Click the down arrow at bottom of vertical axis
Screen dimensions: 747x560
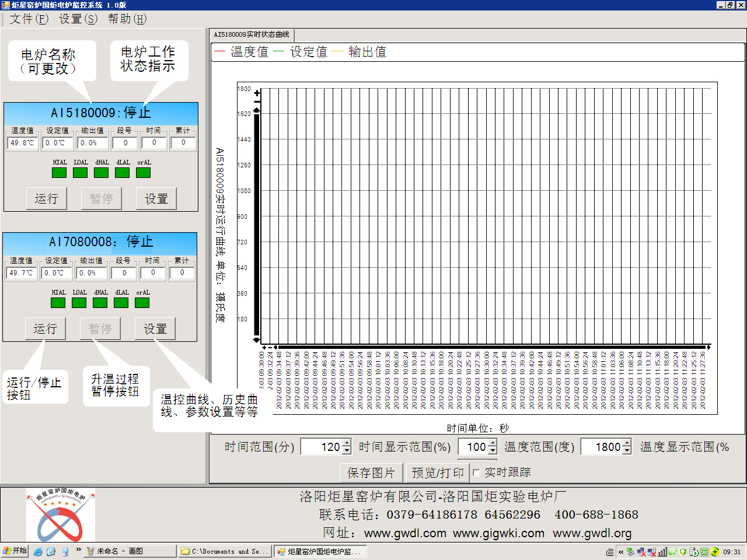click(x=256, y=339)
